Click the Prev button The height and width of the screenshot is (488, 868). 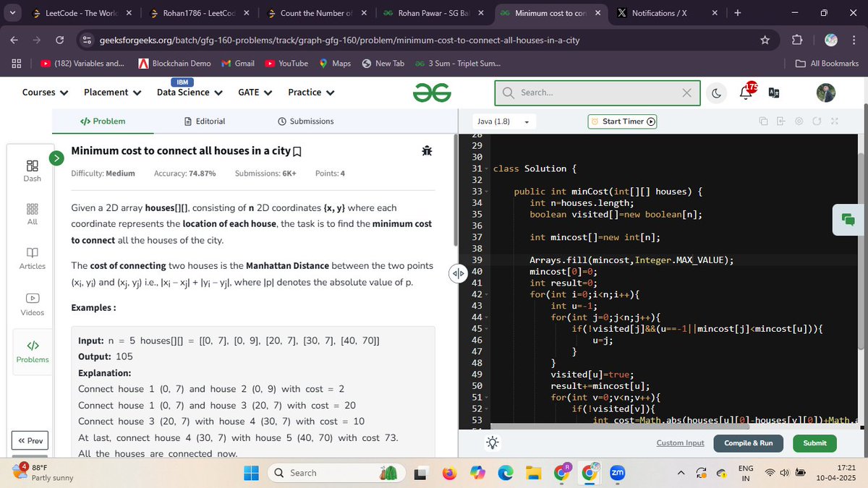click(x=31, y=440)
